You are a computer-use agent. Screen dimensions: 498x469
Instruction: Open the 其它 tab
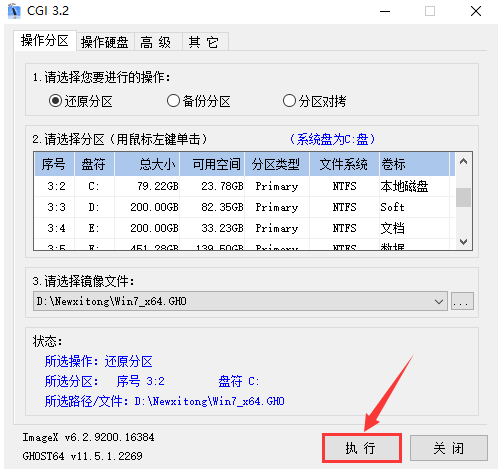(x=205, y=42)
